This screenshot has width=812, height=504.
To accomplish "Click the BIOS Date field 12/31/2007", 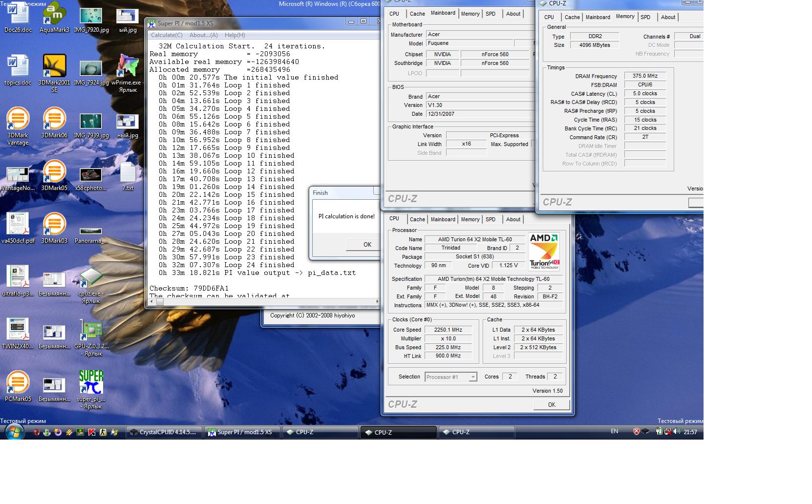I will click(480, 114).
